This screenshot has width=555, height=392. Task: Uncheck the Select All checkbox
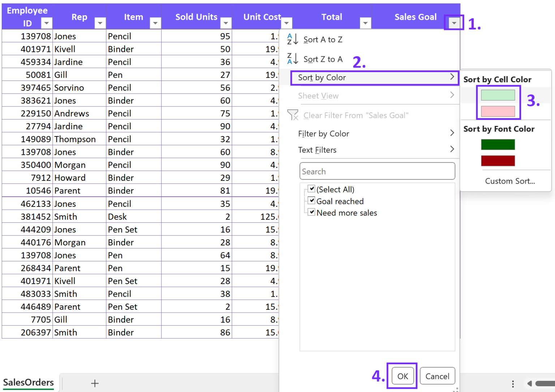[311, 189]
